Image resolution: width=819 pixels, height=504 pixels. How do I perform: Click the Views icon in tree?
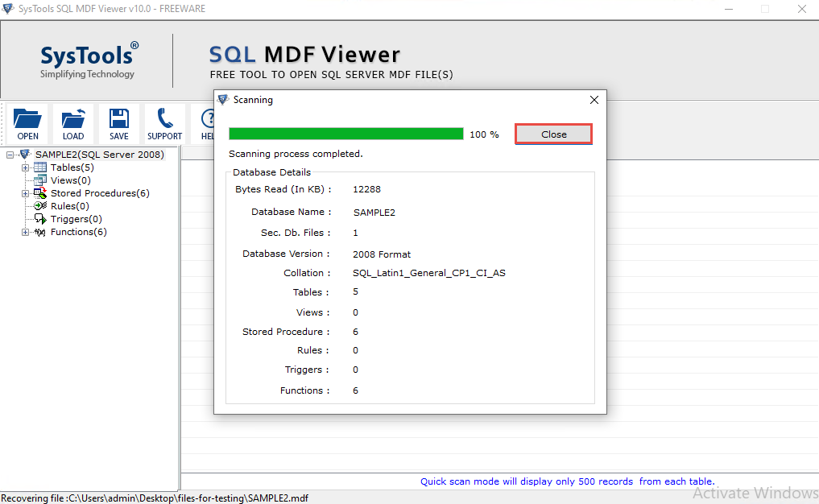[x=40, y=180]
